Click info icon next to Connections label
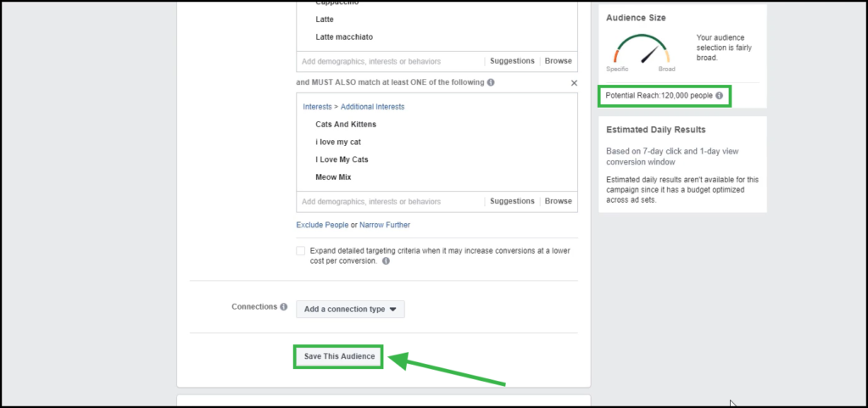Screen dimensions: 868x408 coord(283,307)
